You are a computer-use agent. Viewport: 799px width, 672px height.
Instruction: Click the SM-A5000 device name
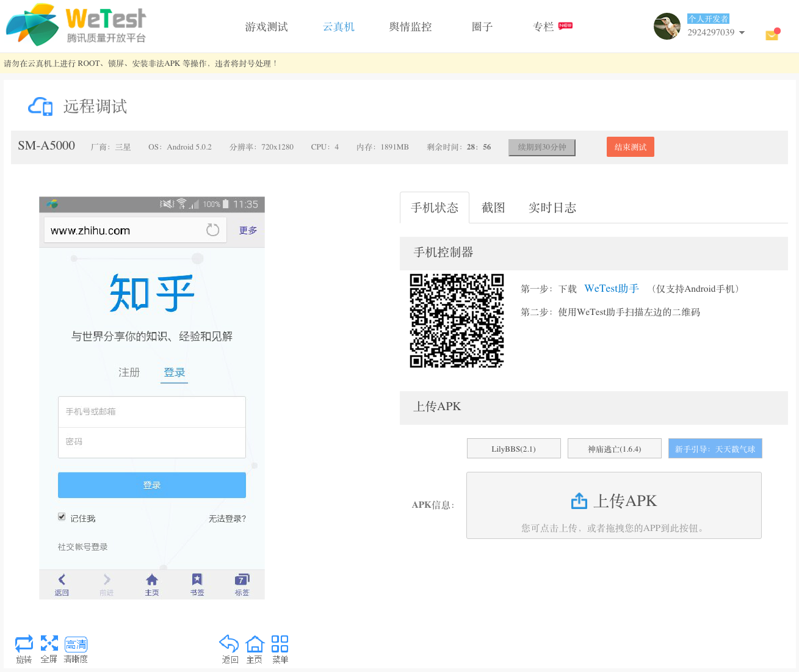[x=46, y=146]
